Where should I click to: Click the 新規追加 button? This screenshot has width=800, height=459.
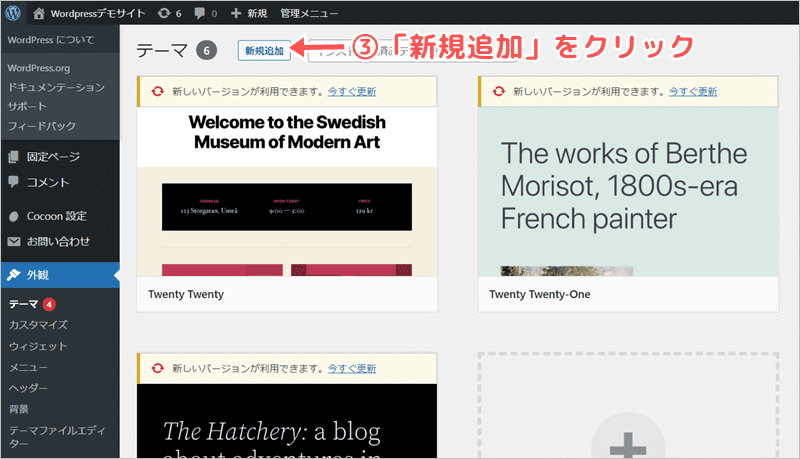265,50
